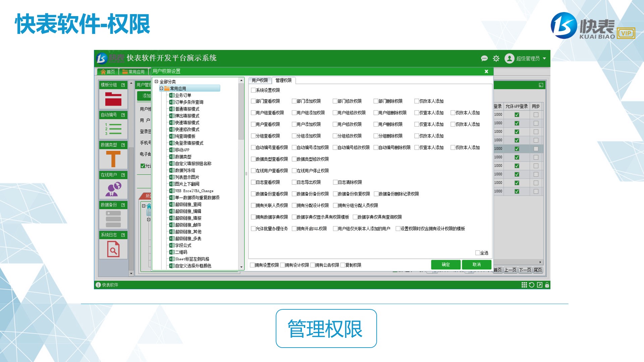Screen dimensions: 644x362
Task: Click right table horizontal scroll arrow
Action: click(x=540, y=262)
